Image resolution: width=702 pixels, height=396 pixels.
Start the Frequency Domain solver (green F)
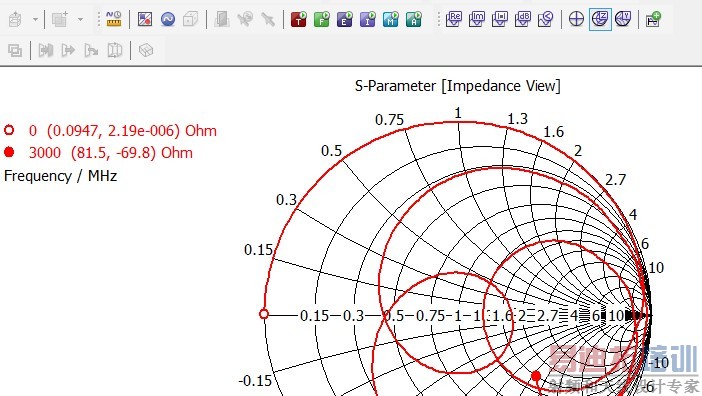321,19
